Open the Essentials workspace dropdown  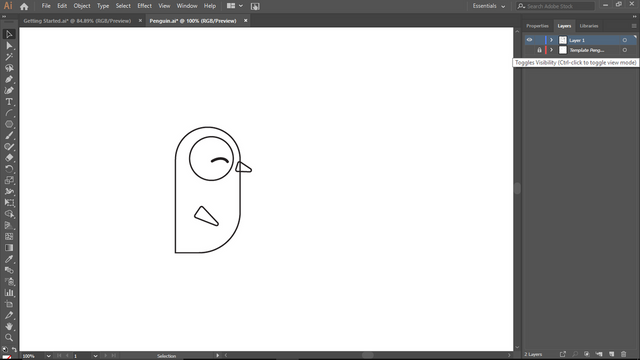click(489, 6)
